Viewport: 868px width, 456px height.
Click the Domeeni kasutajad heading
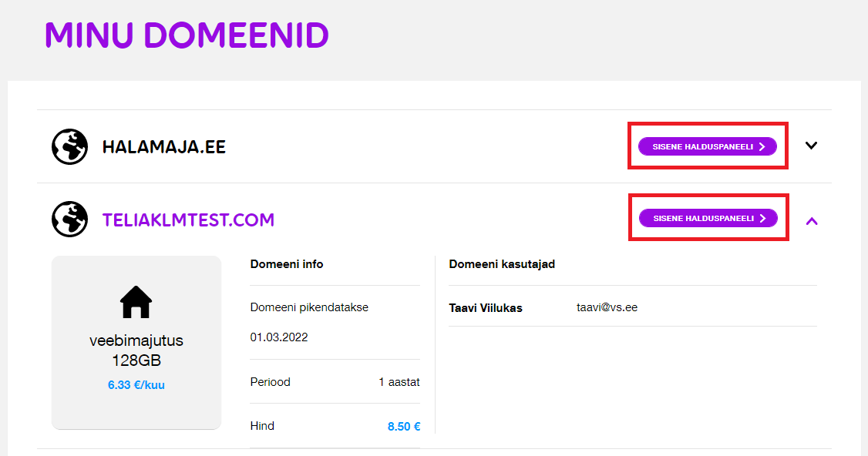point(502,264)
